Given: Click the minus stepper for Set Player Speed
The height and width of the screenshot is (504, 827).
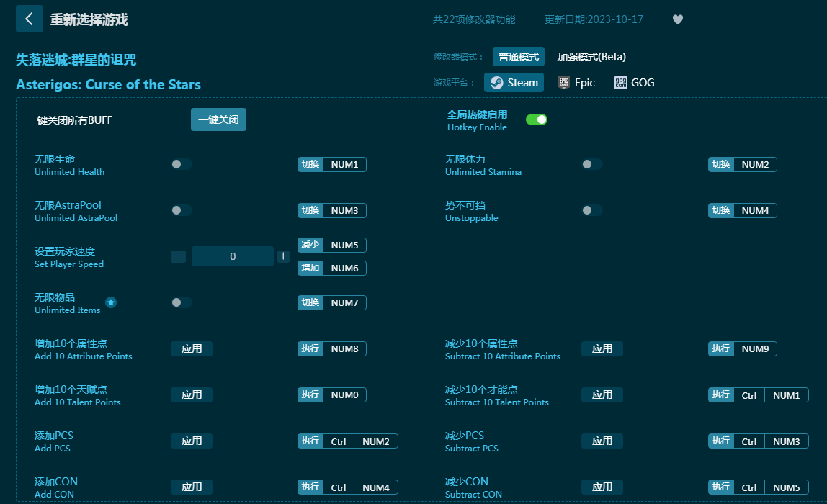Looking at the screenshot, I should [x=178, y=256].
